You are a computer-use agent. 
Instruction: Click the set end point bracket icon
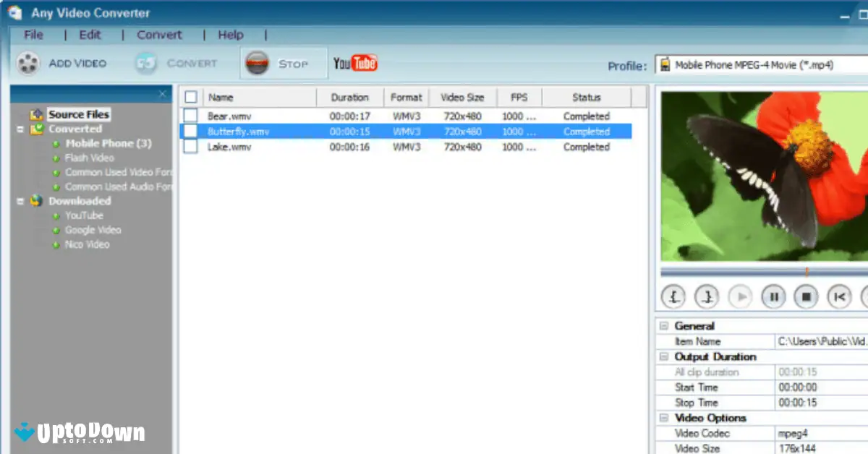[706, 296]
